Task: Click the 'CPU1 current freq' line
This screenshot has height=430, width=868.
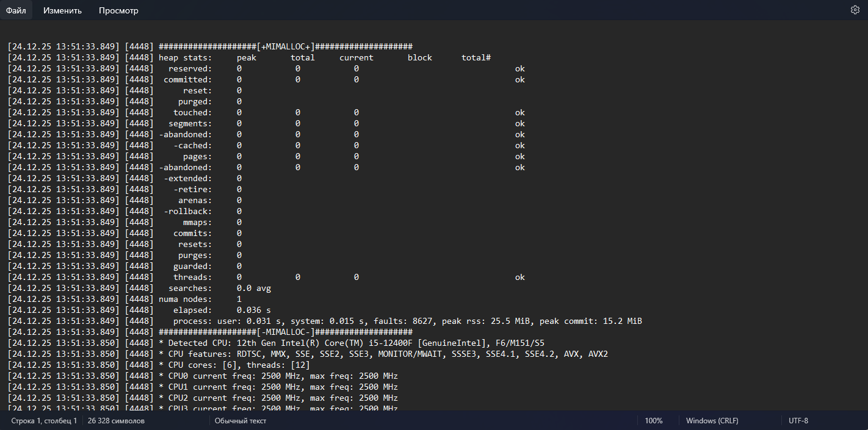Action: pos(278,387)
